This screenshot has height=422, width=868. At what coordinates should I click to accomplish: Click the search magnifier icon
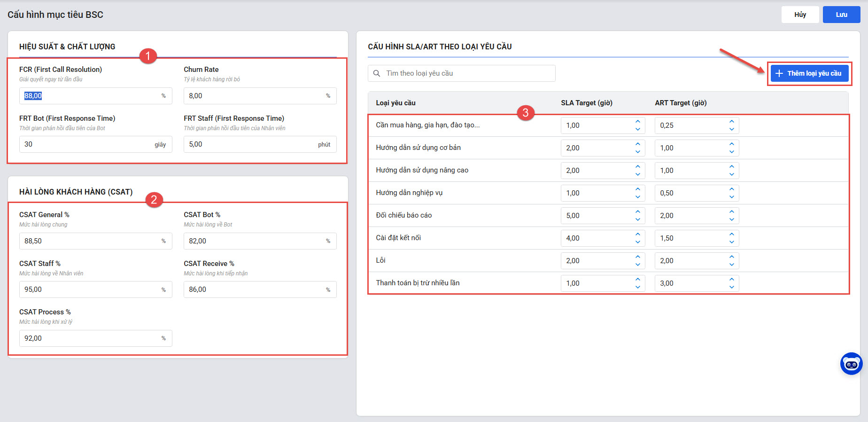click(377, 73)
